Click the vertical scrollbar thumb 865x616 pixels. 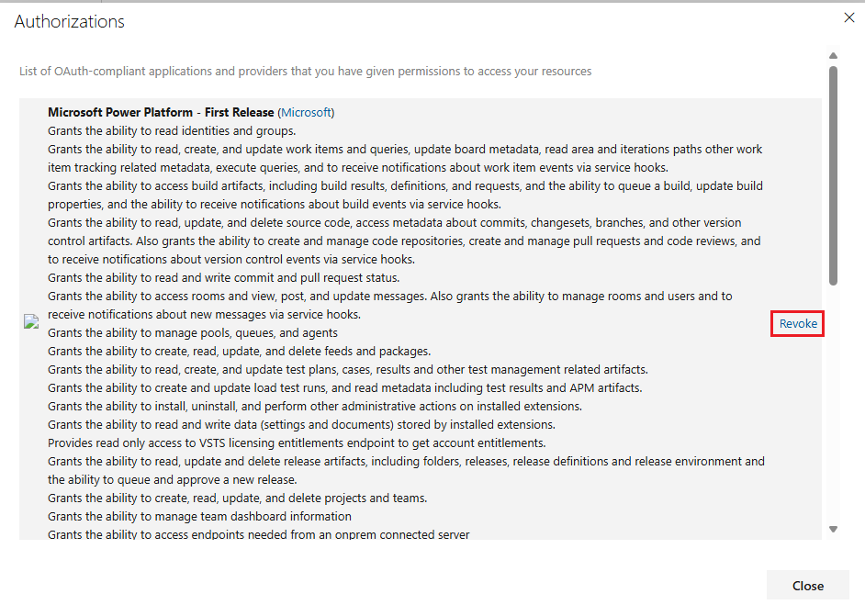click(x=833, y=174)
